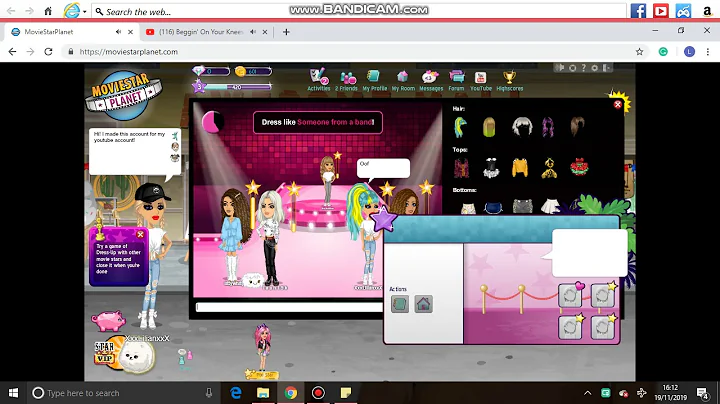Click the profile book action button
The width and height of the screenshot is (720, 404).
click(x=399, y=304)
